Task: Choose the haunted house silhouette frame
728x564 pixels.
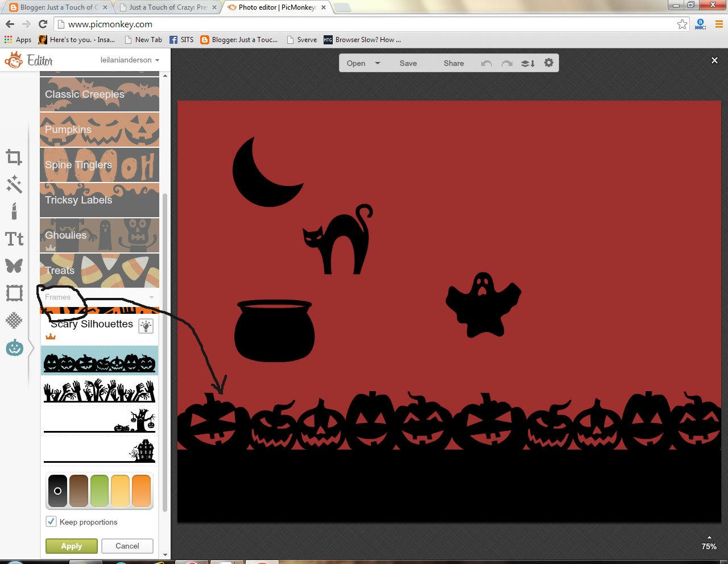Action: click(x=100, y=450)
